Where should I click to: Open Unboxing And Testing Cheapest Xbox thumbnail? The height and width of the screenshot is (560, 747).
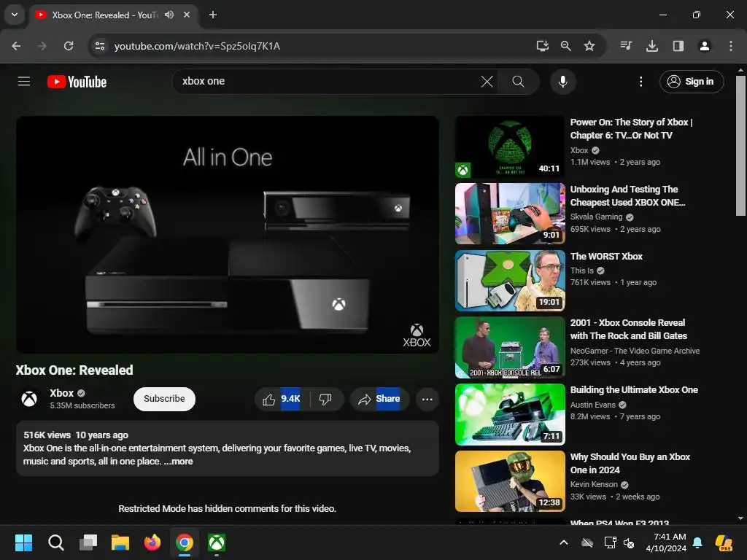510,214
